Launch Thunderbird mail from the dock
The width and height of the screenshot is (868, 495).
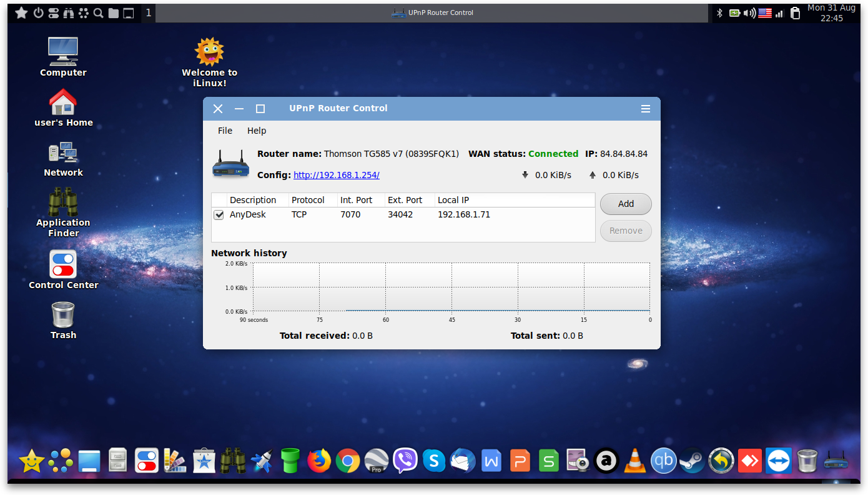point(463,461)
